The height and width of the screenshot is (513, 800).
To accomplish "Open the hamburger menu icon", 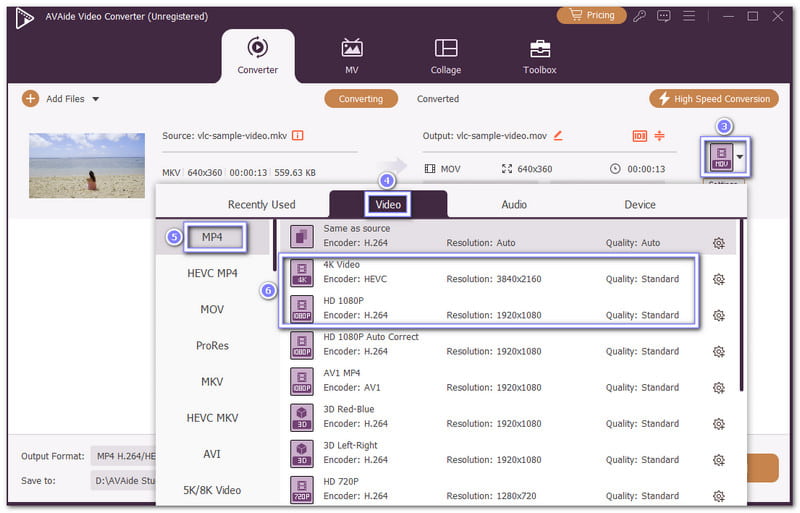I will point(689,16).
